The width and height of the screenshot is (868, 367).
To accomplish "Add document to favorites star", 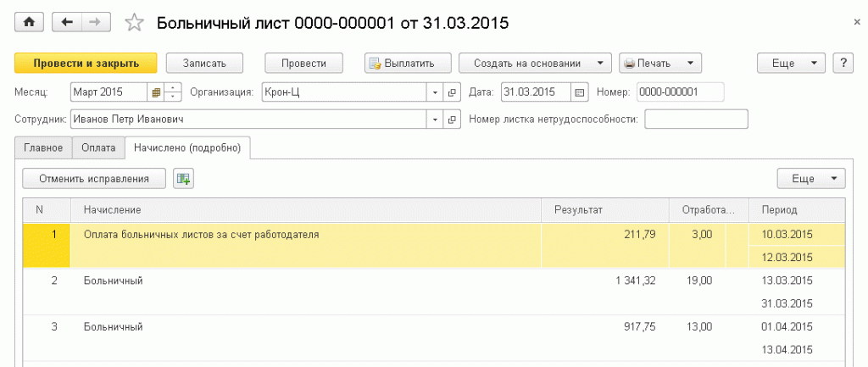I will point(135,23).
